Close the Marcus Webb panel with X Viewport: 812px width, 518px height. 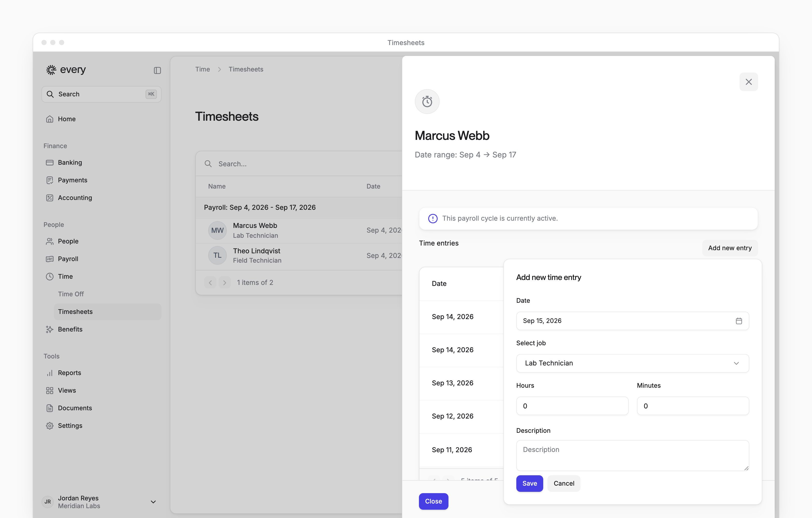pos(749,82)
